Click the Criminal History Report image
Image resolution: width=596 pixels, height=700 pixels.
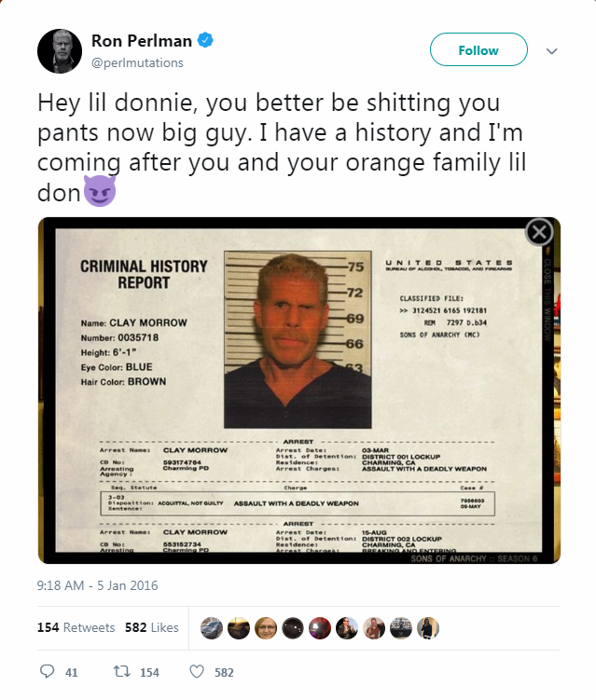(x=298, y=391)
